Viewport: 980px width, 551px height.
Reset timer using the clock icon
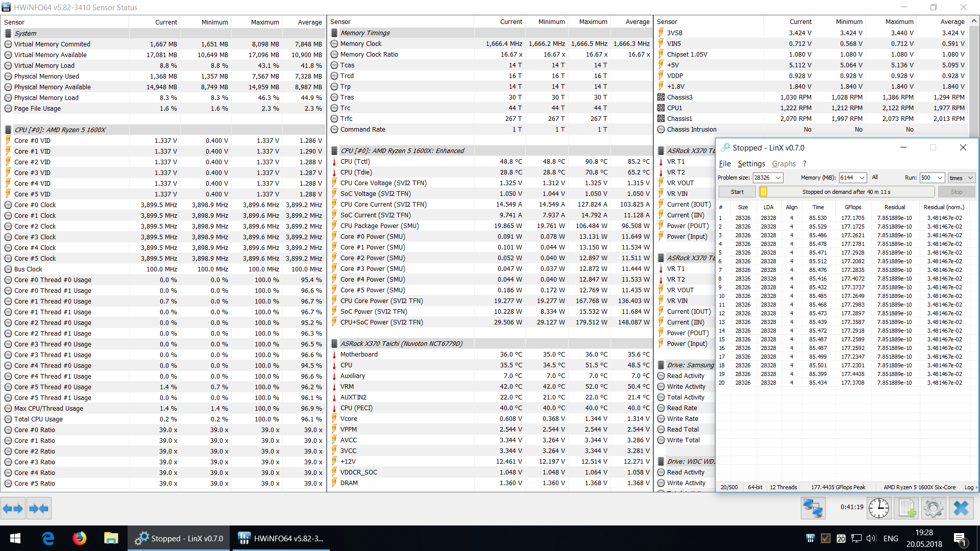pos(879,508)
